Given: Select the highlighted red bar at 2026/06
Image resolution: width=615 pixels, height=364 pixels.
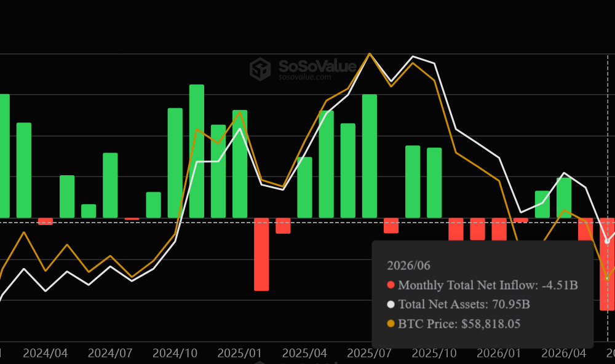Looking at the screenshot, I should 607,264.
